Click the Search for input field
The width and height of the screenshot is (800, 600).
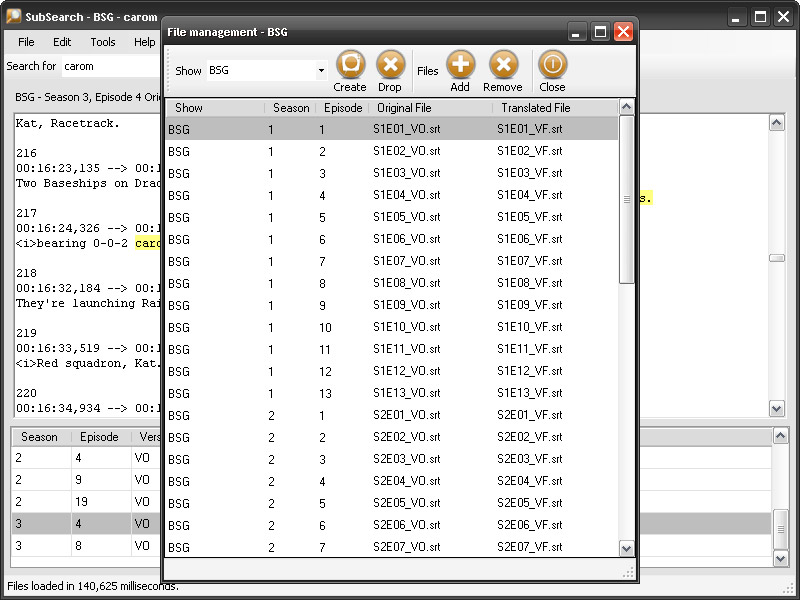(x=110, y=67)
